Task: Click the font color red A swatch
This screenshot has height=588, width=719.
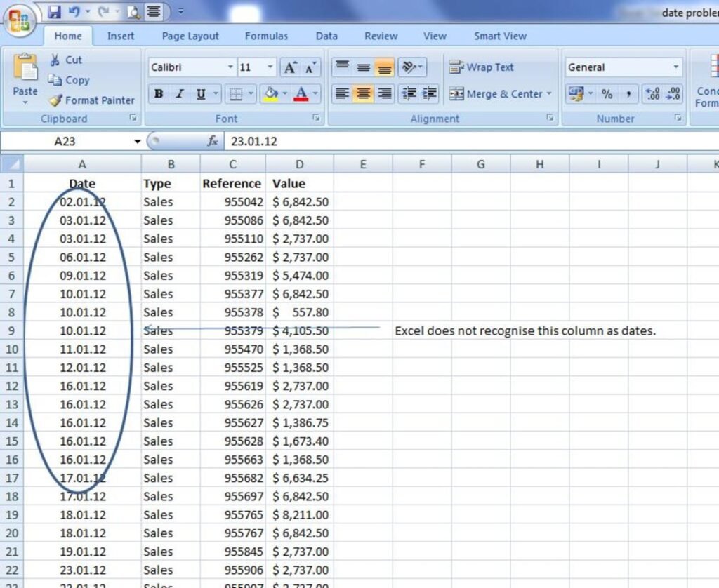Action: pos(301,94)
